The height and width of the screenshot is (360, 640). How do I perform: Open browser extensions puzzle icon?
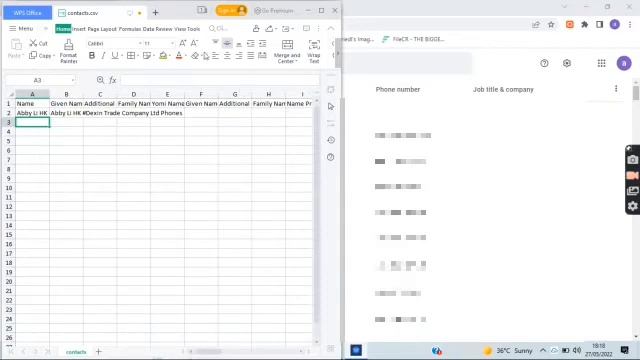click(x=584, y=24)
